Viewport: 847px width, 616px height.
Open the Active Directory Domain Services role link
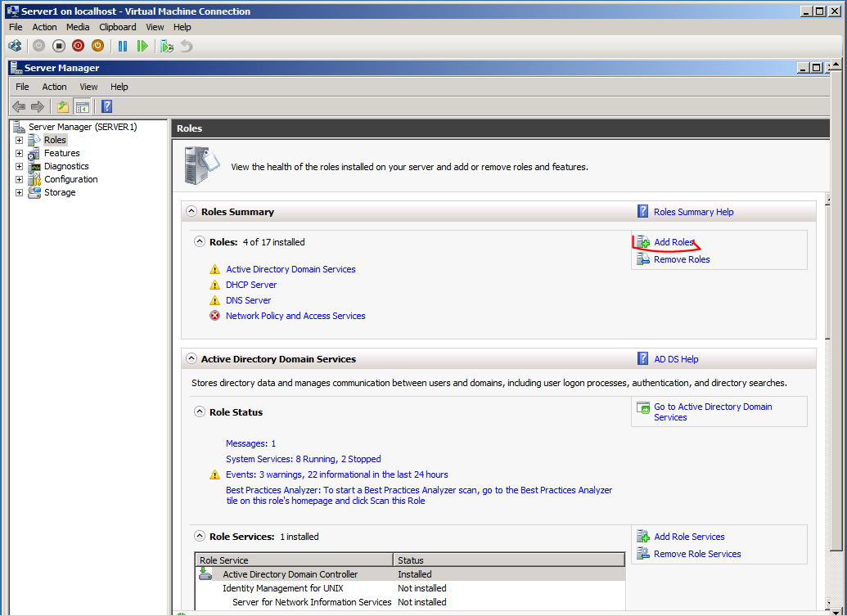[x=291, y=269]
